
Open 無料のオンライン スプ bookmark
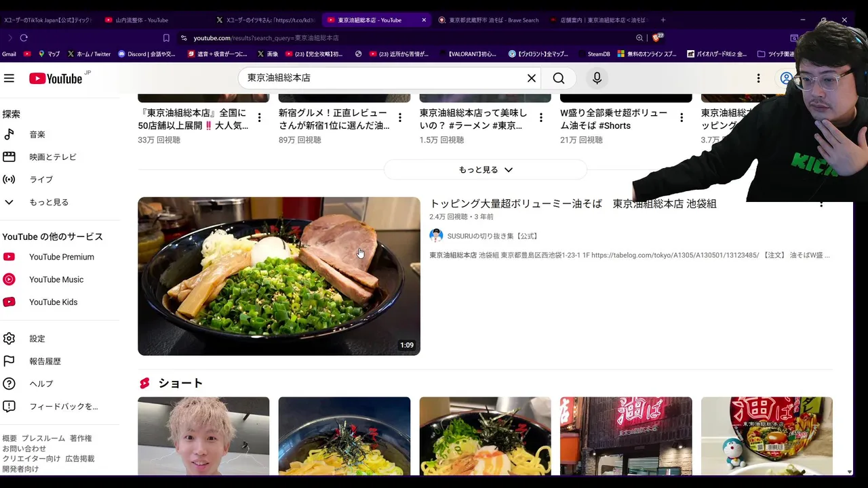[x=648, y=54]
